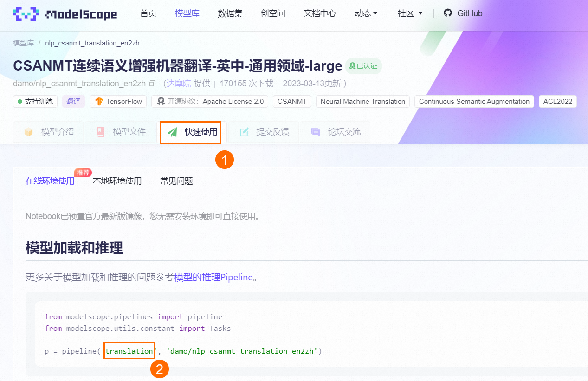Click the 模型库 breadcrumb entry
The height and width of the screenshot is (381, 588).
click(23, 43)
